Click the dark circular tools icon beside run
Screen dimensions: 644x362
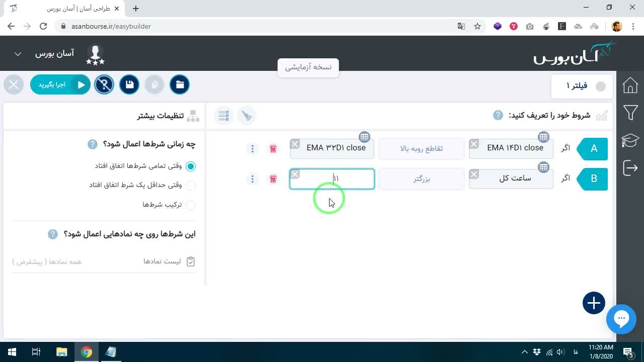point(104,84)
